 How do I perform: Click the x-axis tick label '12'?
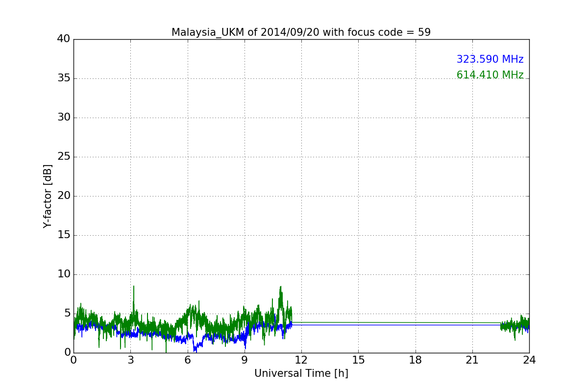(301, 360)
